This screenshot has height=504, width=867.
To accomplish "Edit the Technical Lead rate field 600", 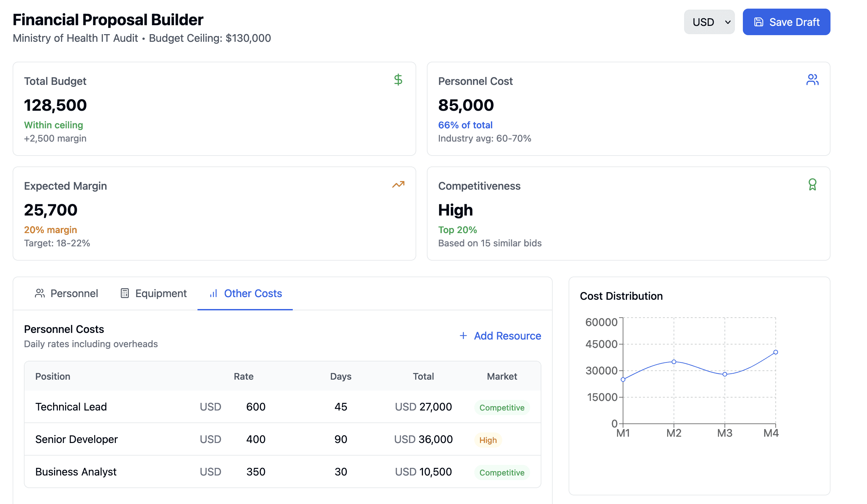I will [x=256, y=407].
